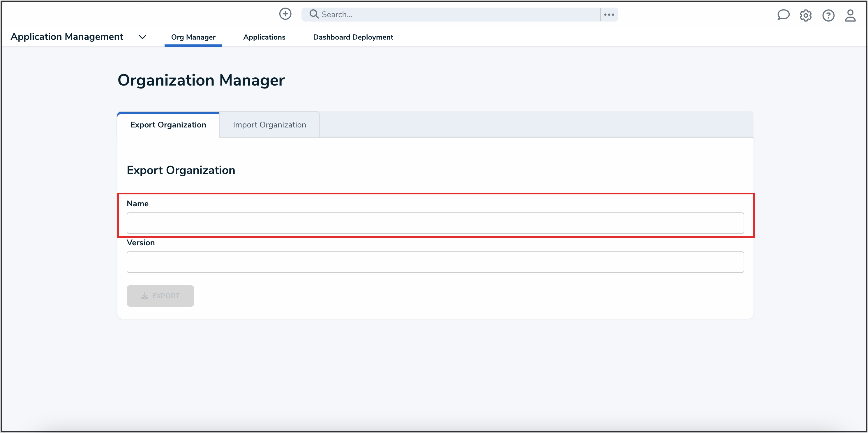
Task: Open the settings gear icon
Action: [805, 15]
